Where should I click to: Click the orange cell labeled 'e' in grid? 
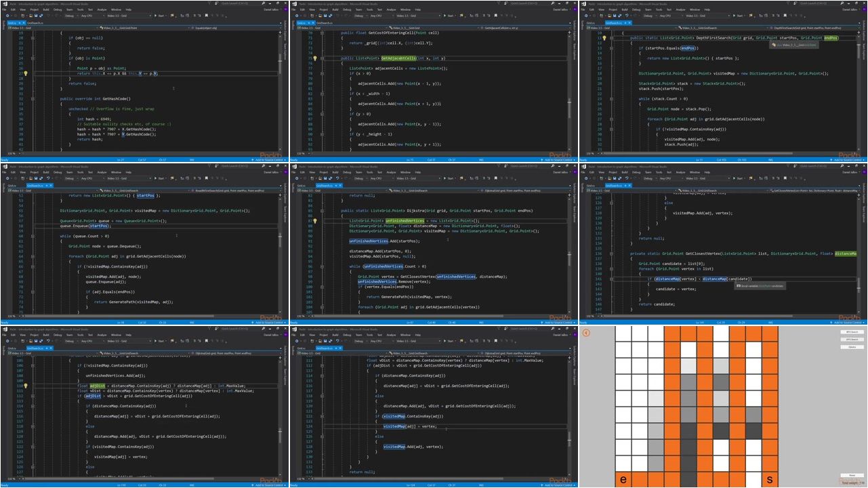(623, 480)
